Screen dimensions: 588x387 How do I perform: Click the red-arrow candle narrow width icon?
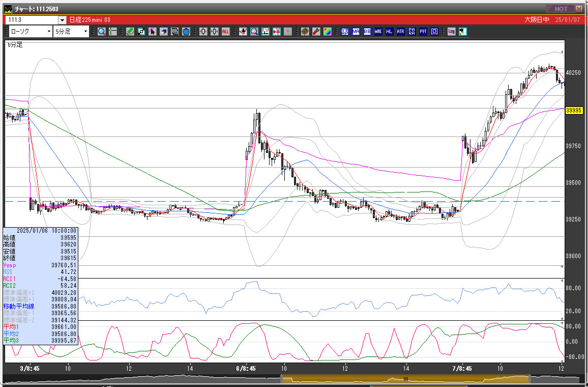(x=203, y=32)
